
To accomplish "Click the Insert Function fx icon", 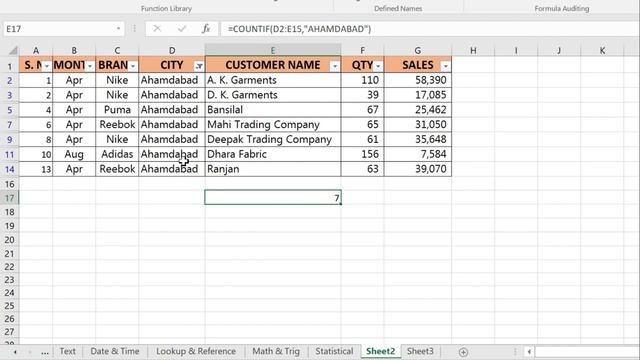I will (x=206, y=29).
